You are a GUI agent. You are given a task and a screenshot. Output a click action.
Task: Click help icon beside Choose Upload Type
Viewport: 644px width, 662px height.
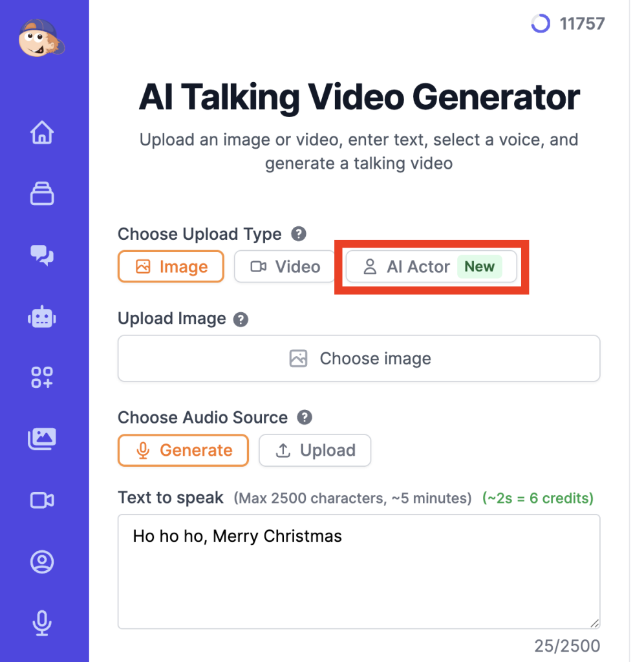coord(299,234)
